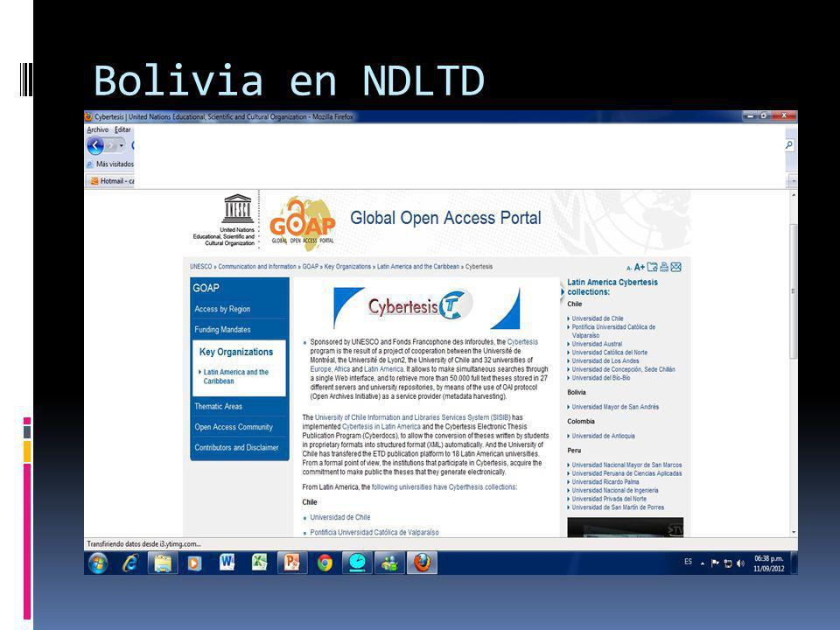840x630 pixels.
Task: Open Windows Explorer folder in taskbar
Action: (x=163, y=563)
